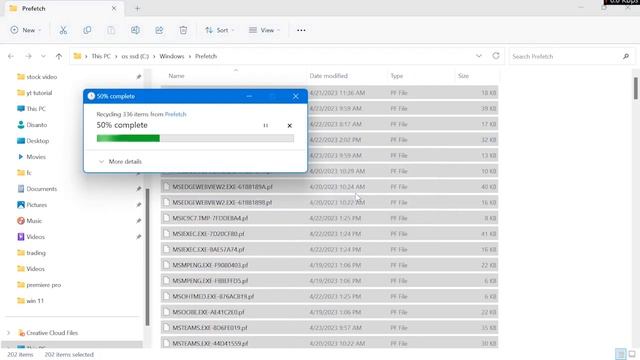Viewport: 640px width, 360px height.
Task: Sort by the Name column header
Action: (x=176, y=76)
